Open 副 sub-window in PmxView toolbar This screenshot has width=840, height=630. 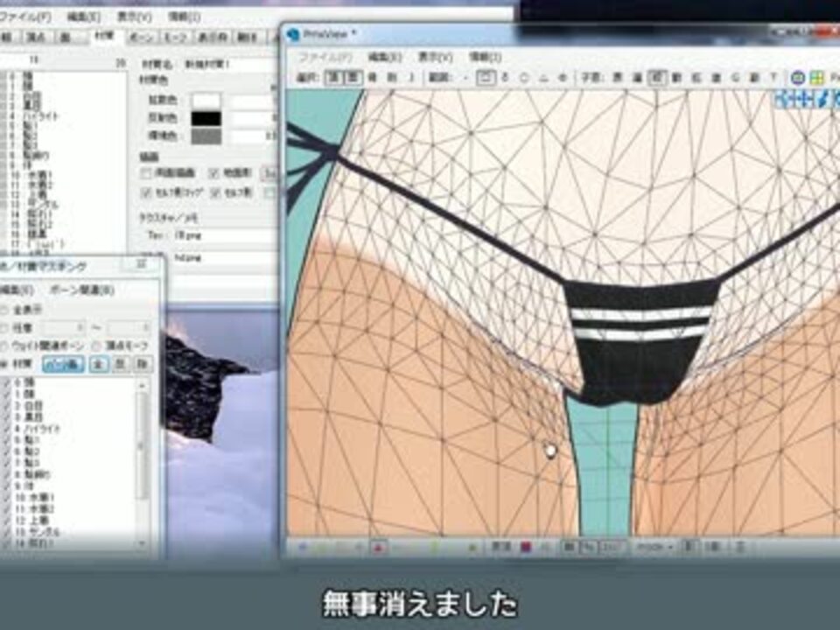tap(754, 78)
